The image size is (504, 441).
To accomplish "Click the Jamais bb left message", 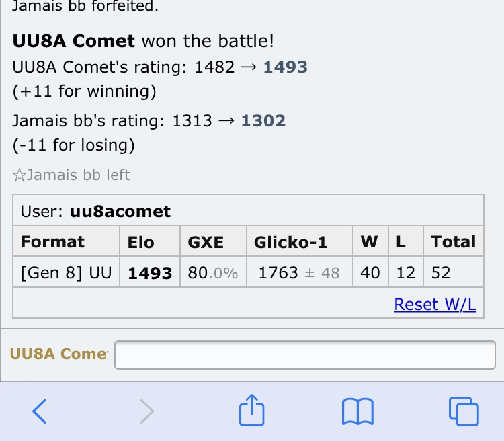I will click(71, 175).
